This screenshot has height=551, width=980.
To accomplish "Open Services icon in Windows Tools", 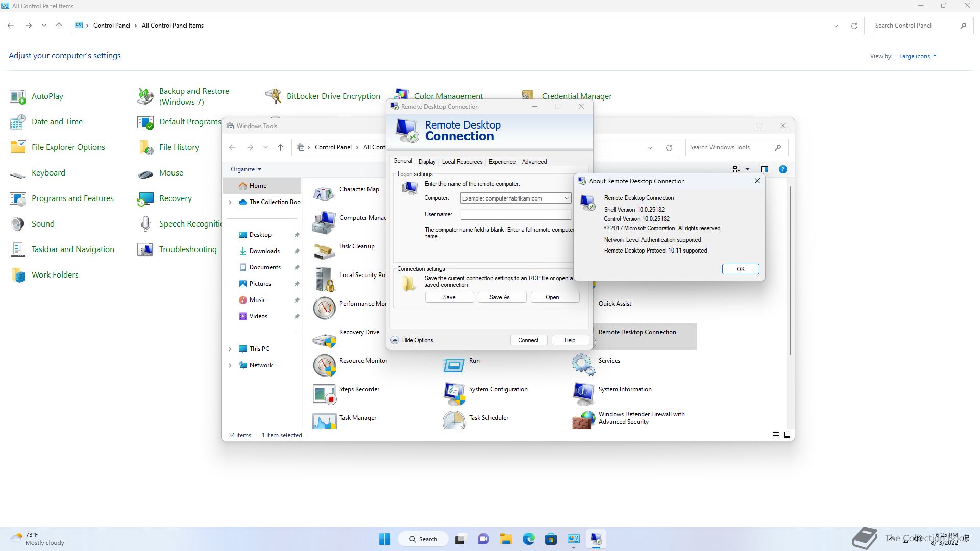I will pyautogui.click(x=583, y=365).
